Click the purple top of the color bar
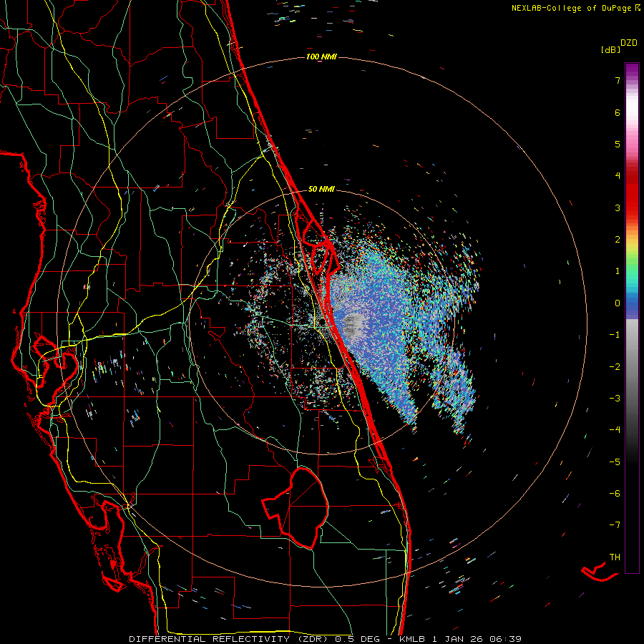Screen dimensions: 644x644 (x=632, y=70)
